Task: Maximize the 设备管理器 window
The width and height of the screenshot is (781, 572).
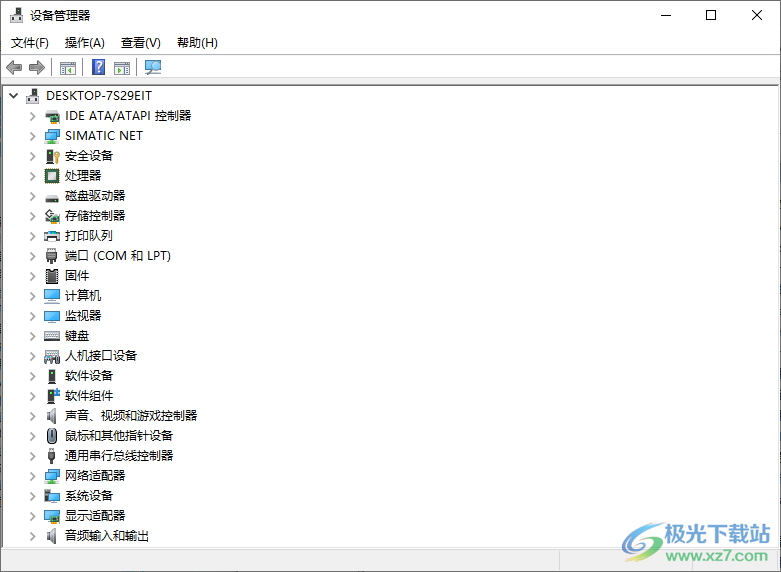Action: (711, 15)
